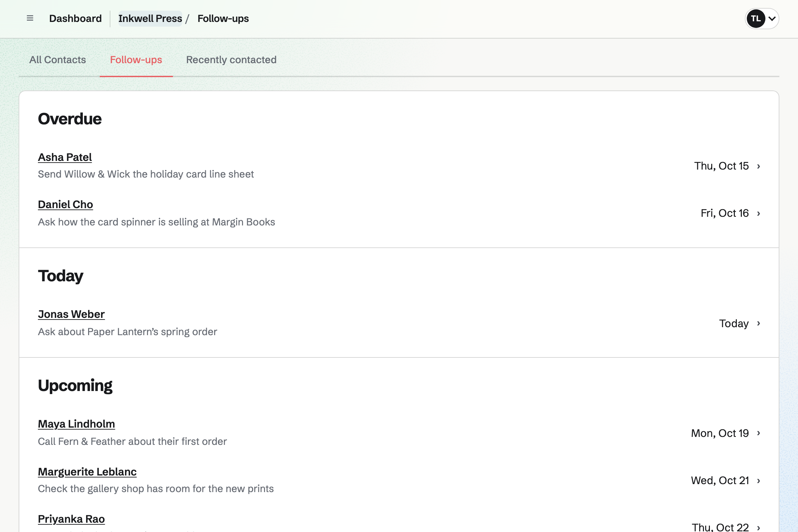Switch to All Contacts tab
Image resolution: width=798 pixels, height=532 pixels.
click(x=57, y=60)
